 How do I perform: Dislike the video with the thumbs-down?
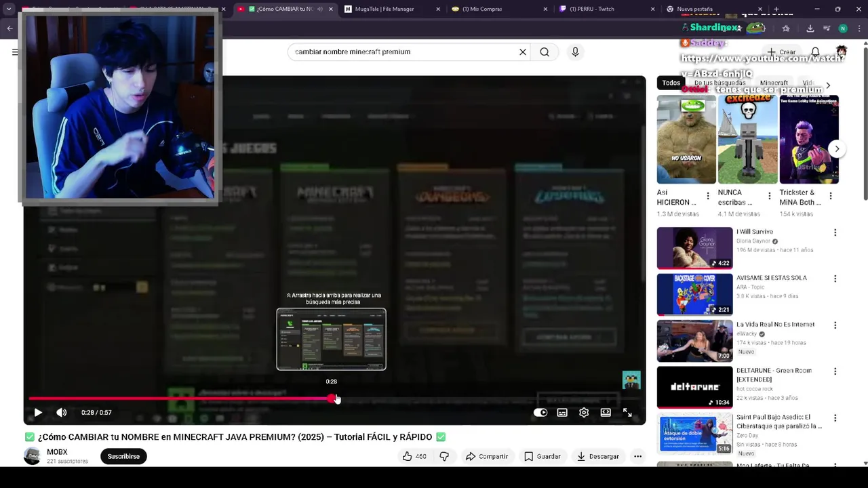(x=444, y=456)
